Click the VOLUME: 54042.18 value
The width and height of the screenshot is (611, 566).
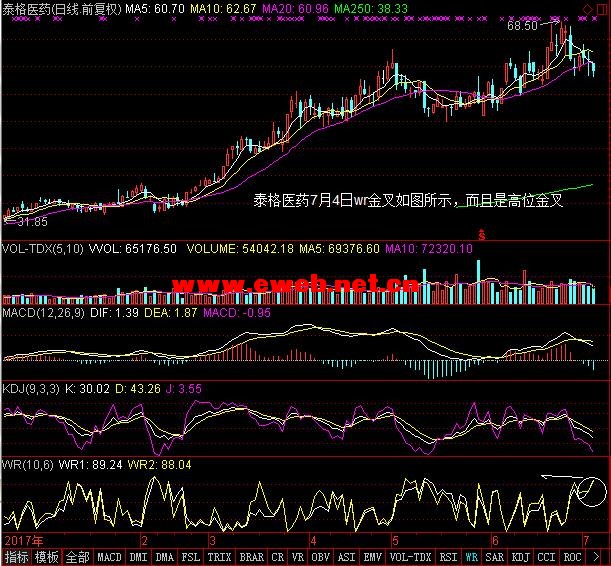240,249
